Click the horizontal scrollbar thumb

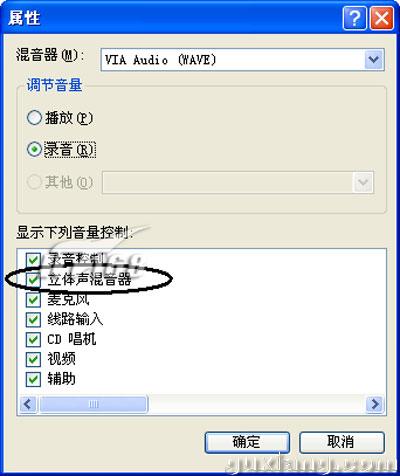click(x=93, y=404)
